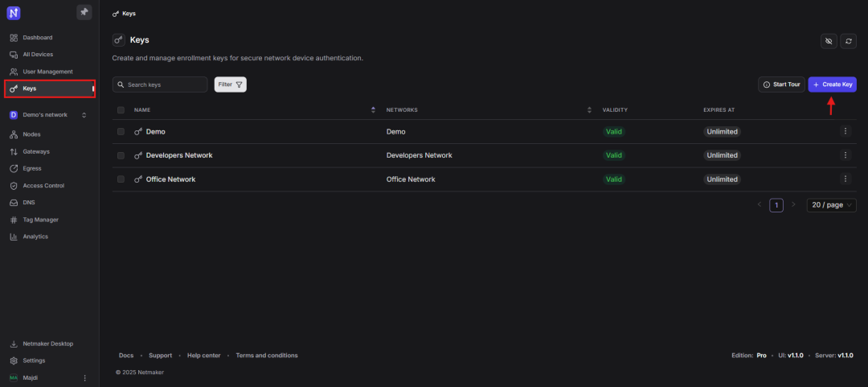Viewport: 868px width, 387px height.
Task: Open the Docs footer link
Action: [126, 356]
